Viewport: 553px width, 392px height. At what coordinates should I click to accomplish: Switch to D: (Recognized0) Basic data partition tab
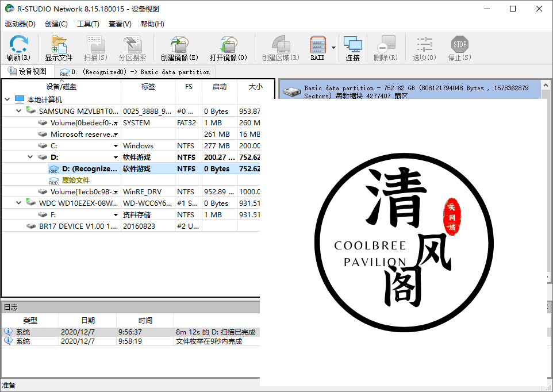[x=135, y=72]
